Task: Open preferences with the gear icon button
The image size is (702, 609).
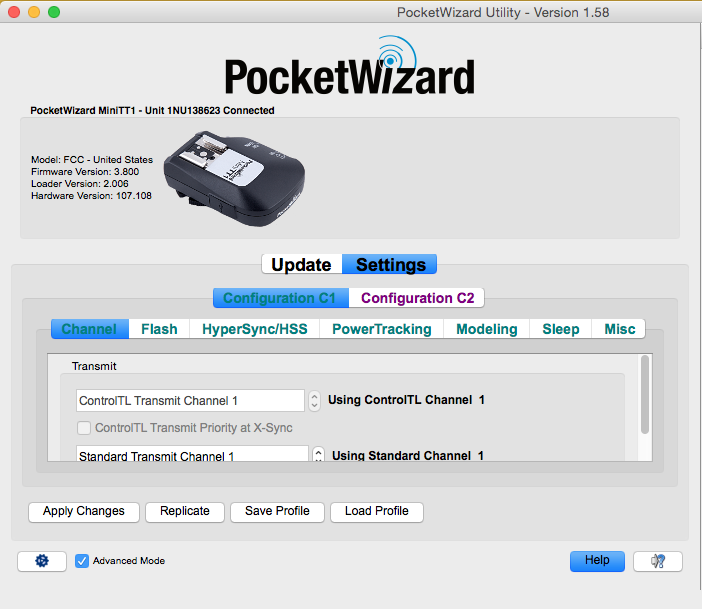Action: pos(42,561)
